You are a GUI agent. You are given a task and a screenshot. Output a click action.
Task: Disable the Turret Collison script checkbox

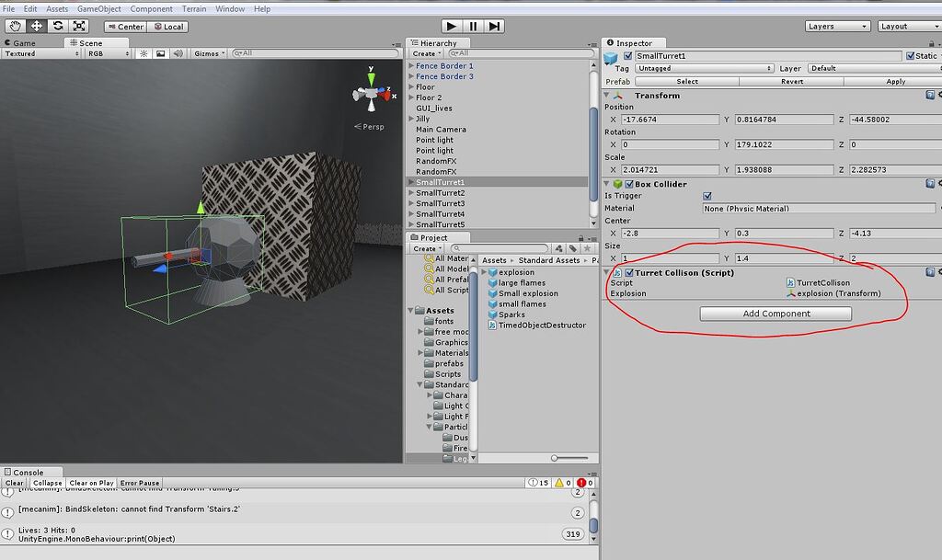pos(628,272)
